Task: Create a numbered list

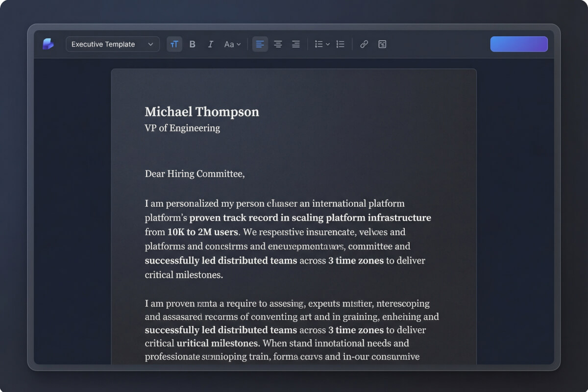Action: [340, 44]
